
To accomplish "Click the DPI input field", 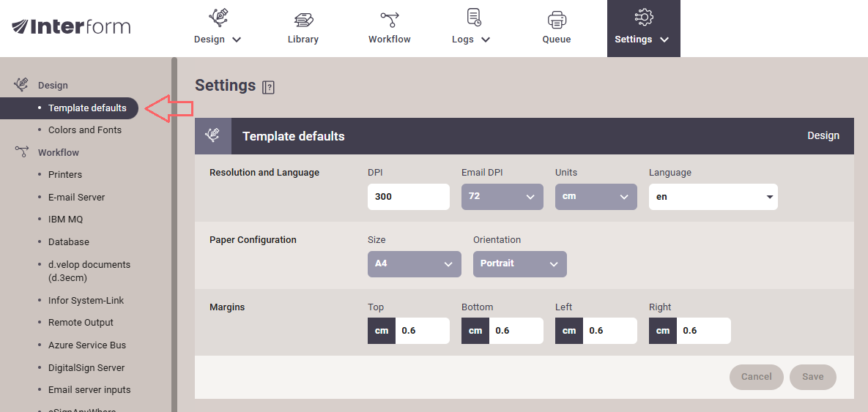I will point(408,197).
